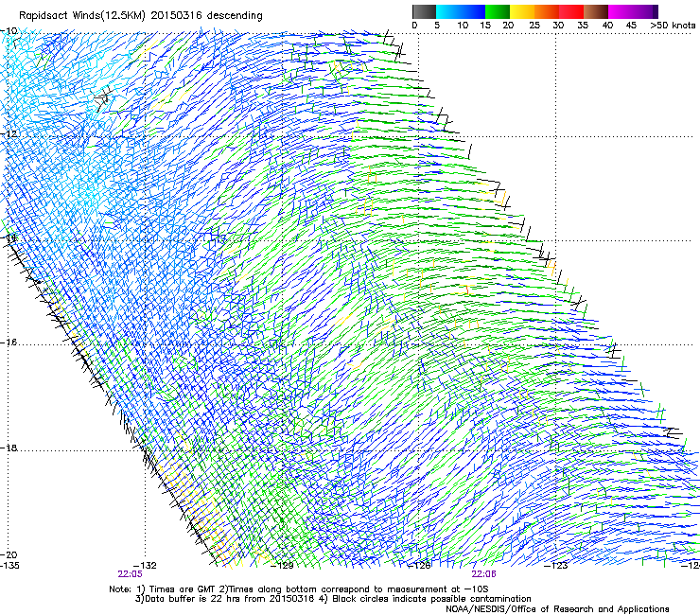Click the latitude label '-12'
Image resolution: width=700 pixels, height=615 pixels.
click(x=9, y=133)
